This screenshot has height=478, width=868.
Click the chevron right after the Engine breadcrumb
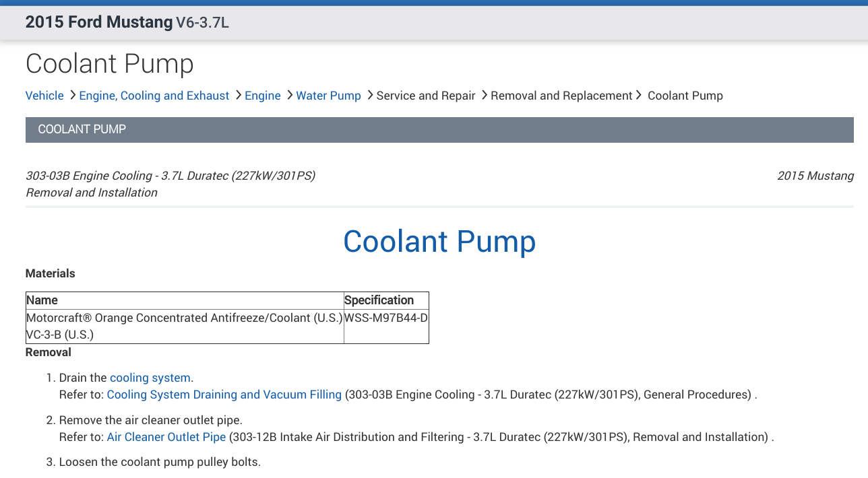pos(289,95)
